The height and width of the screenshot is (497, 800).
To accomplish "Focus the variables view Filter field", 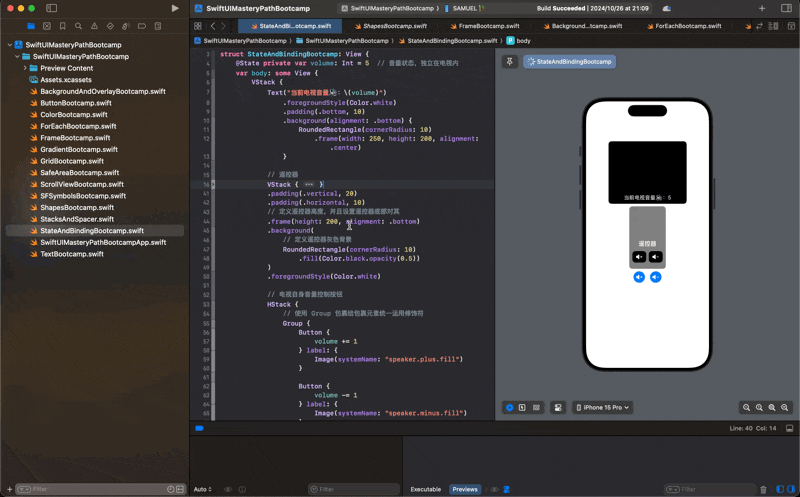I will click(354, 489).
